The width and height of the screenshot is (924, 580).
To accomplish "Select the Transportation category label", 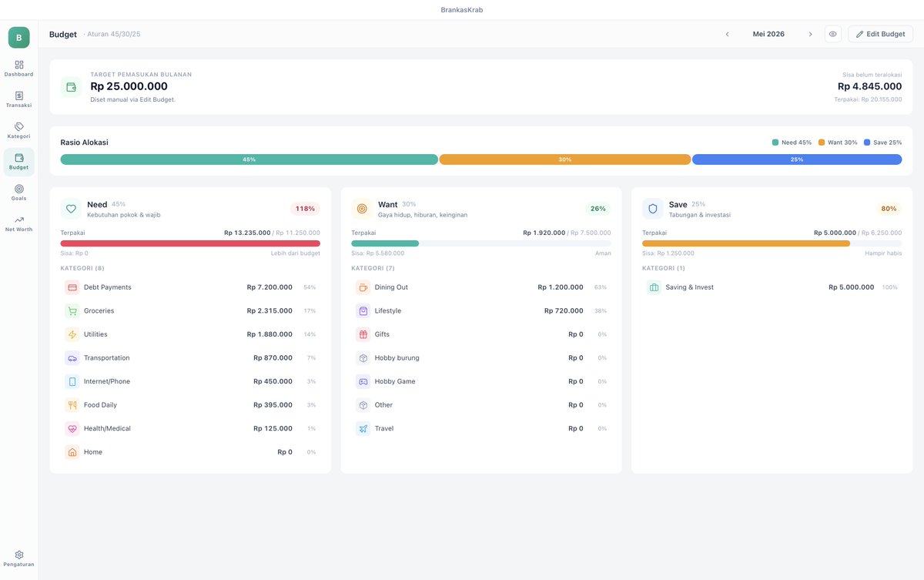I will tap(107, 358).
